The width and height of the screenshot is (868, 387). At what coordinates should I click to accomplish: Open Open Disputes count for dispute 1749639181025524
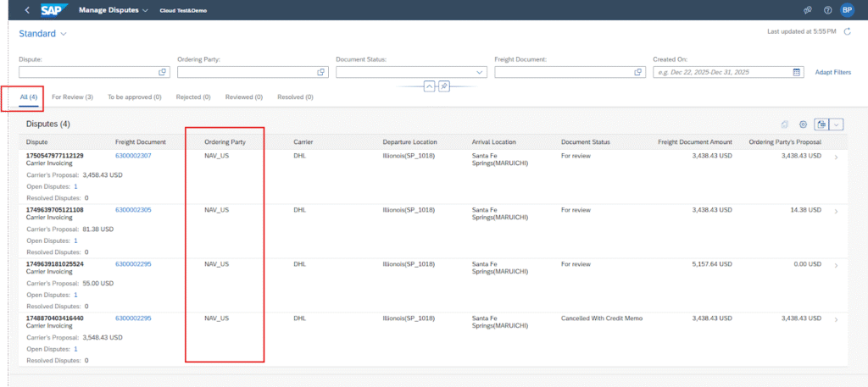click(75, 295)
